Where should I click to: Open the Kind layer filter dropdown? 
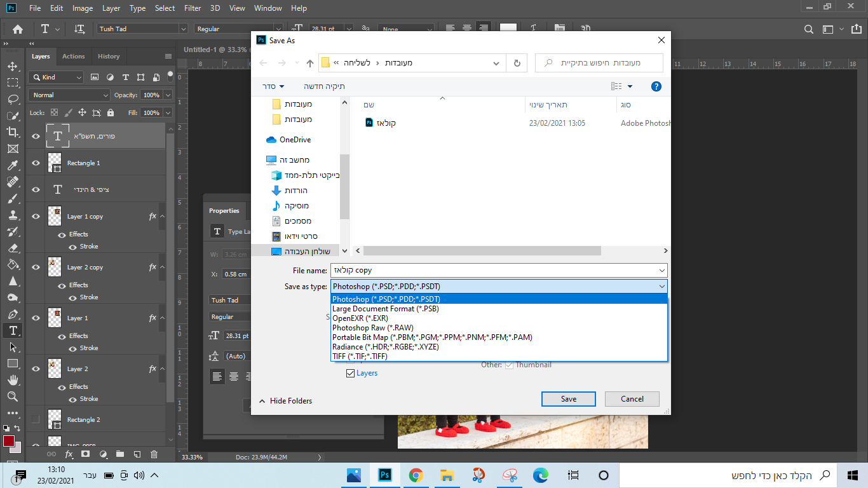click(56, 77)
